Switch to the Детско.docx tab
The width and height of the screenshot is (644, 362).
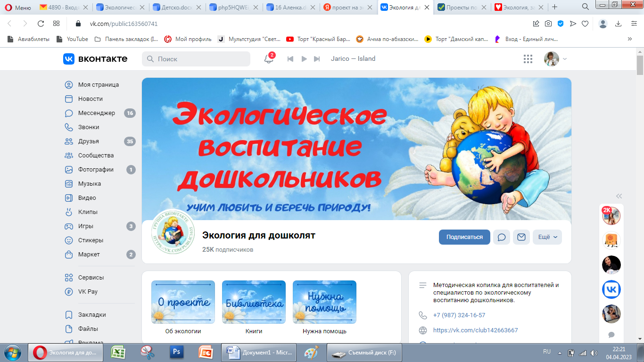[x=178, y=7]
